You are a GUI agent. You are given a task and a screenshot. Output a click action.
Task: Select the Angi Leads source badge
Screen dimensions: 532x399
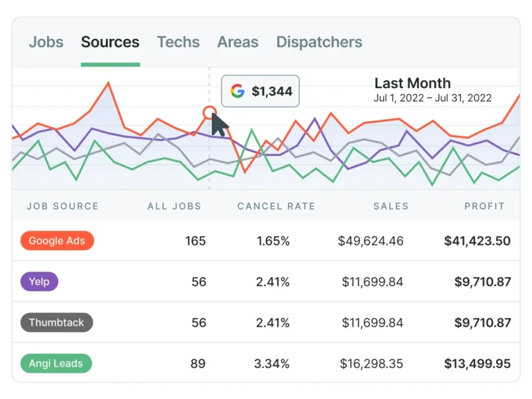click(56, 364)
